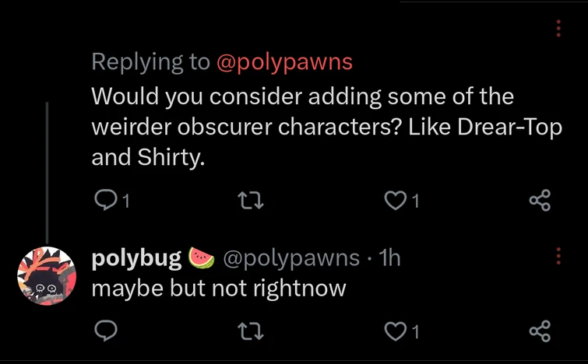Image resolution: width=588 pixels, height=364 pixels.
Task: Open the 1h timestamp on polybug's reply
Action: [x=389, y=258]
